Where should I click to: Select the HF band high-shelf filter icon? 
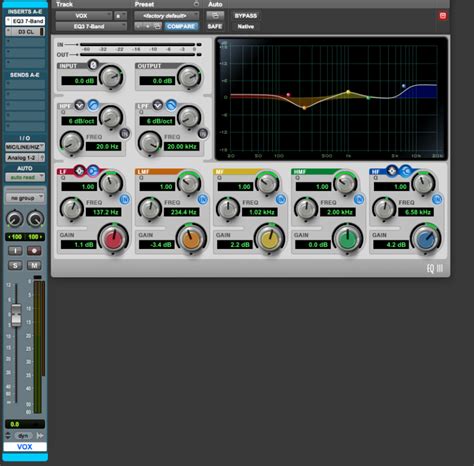pyautogui.click(x=406, y=171)
